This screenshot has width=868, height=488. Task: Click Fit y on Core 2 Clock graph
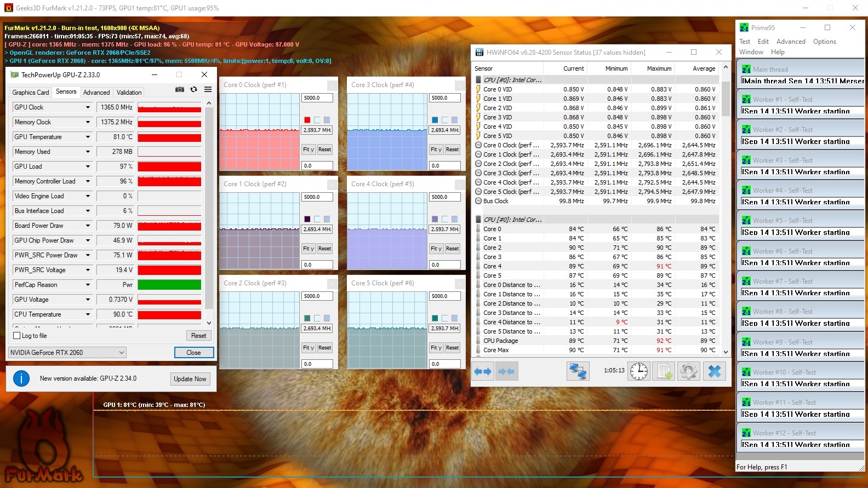(x=309, y=348)
